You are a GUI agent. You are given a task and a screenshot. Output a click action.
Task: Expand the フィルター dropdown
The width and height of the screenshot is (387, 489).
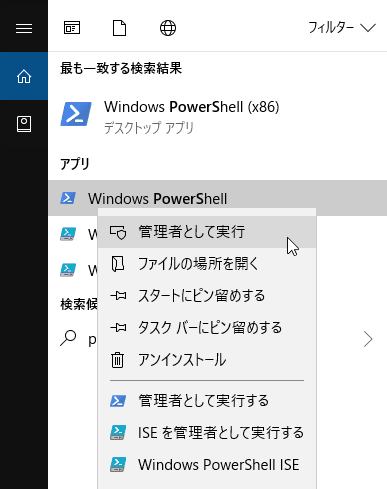[342, 28]
